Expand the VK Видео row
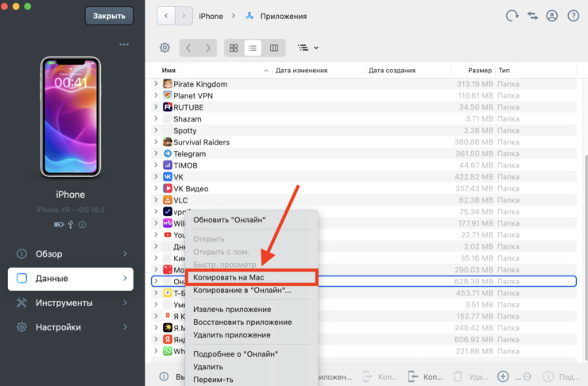 [x=156, y=188]
